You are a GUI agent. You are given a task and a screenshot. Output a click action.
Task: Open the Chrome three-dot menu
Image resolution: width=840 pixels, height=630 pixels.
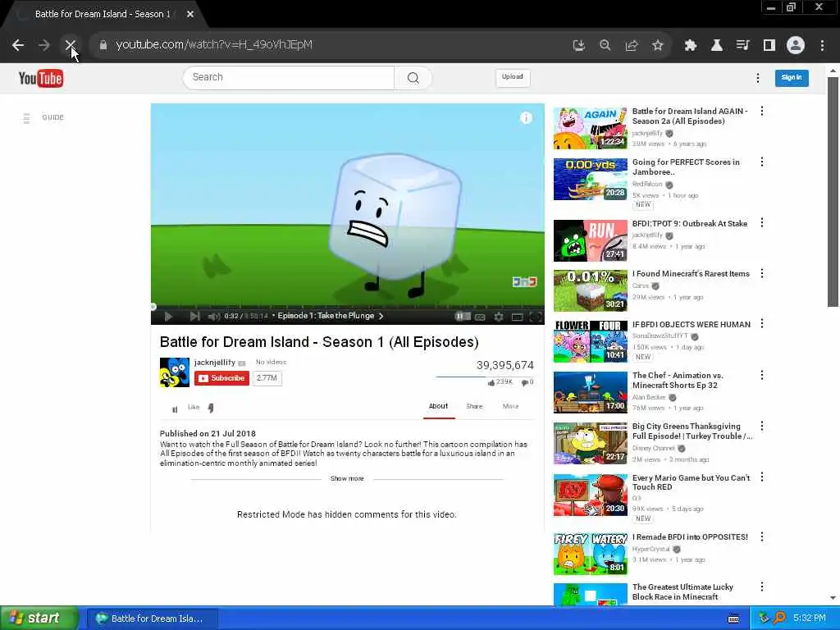(x=822, y=46)
